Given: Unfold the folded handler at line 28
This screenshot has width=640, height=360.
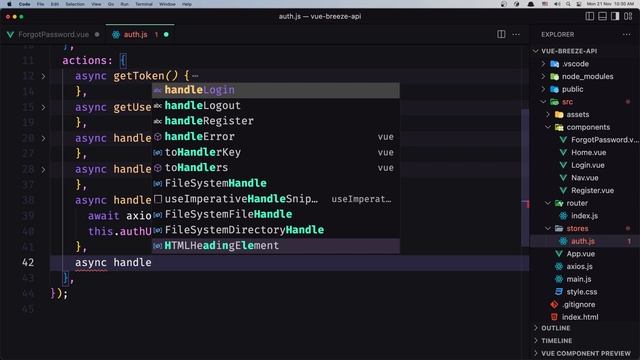Looking at the screenshot, I should (x=43, y=169).
